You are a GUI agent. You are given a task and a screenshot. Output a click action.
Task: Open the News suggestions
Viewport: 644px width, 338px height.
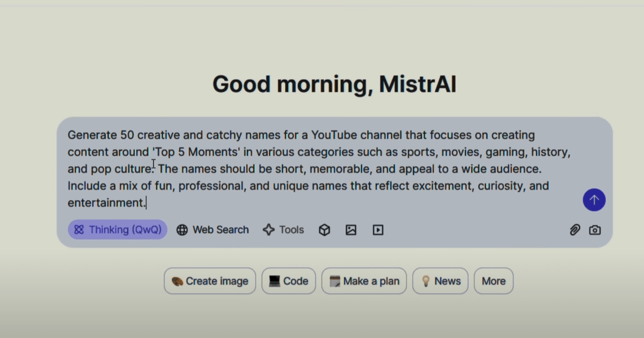tap(440, 281)
